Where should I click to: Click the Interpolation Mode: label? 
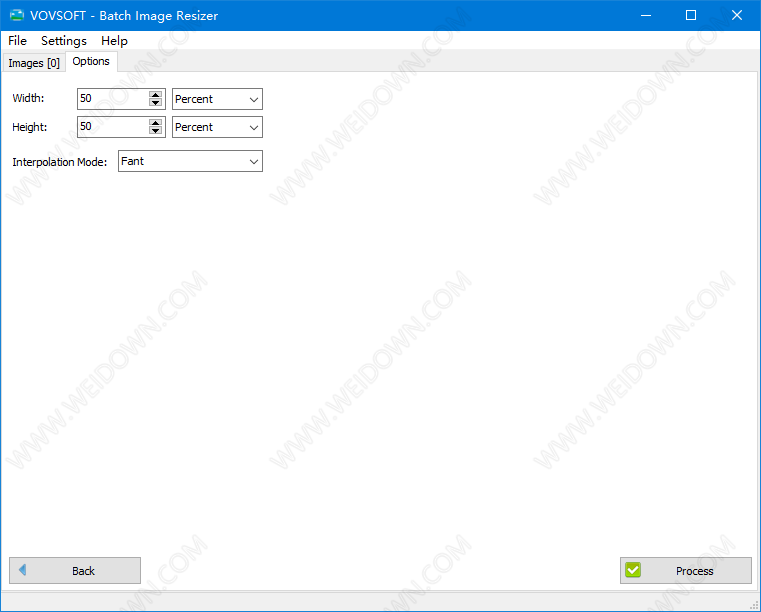pos(60,162)
